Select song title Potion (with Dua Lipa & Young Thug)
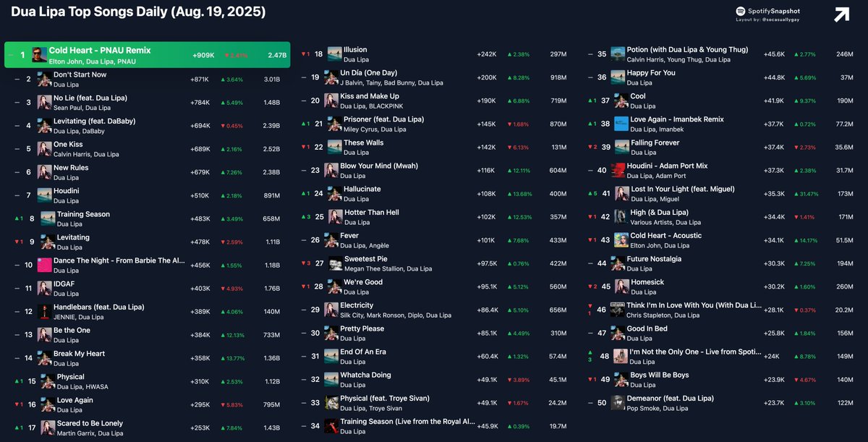868x442 pixels. (x=688, y=49)
